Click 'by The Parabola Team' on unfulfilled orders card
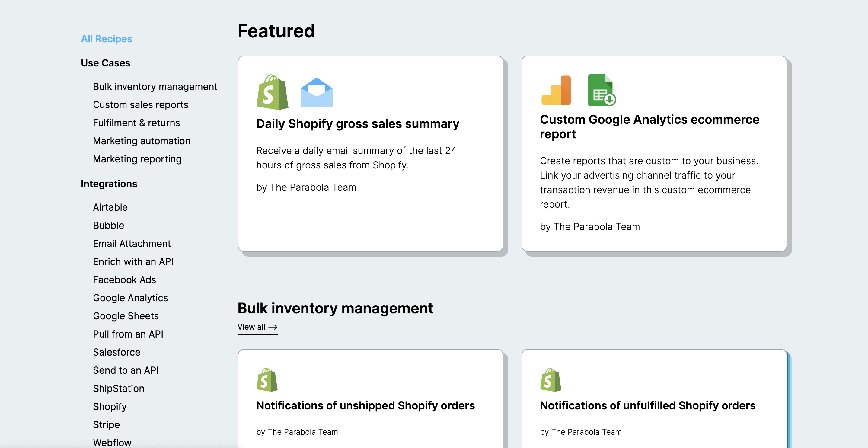 click(x=581, y=432)
